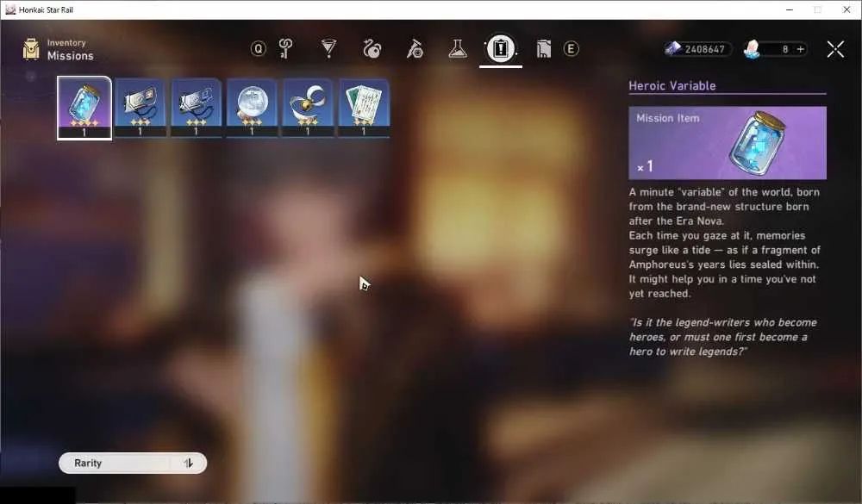Click the credits currency icon
The image size is (862, 504).
pyautogui.click(x=673, y=49)
